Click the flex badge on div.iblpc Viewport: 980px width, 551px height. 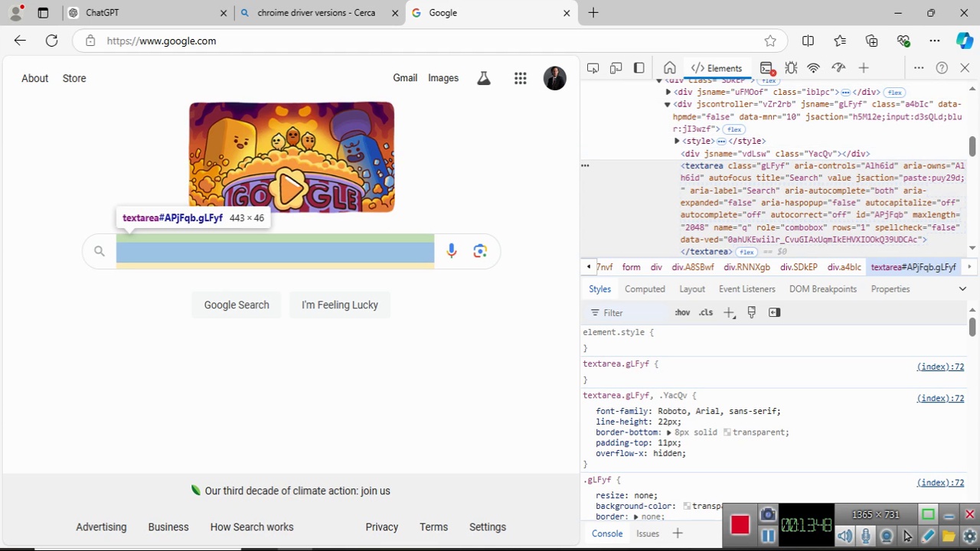pos(895,93)
